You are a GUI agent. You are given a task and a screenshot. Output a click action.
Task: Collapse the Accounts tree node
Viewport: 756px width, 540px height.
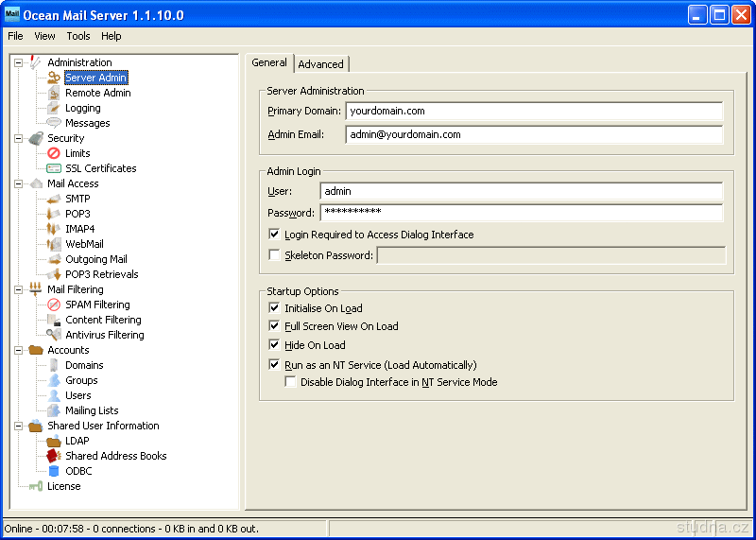click(x=18, y=350)
